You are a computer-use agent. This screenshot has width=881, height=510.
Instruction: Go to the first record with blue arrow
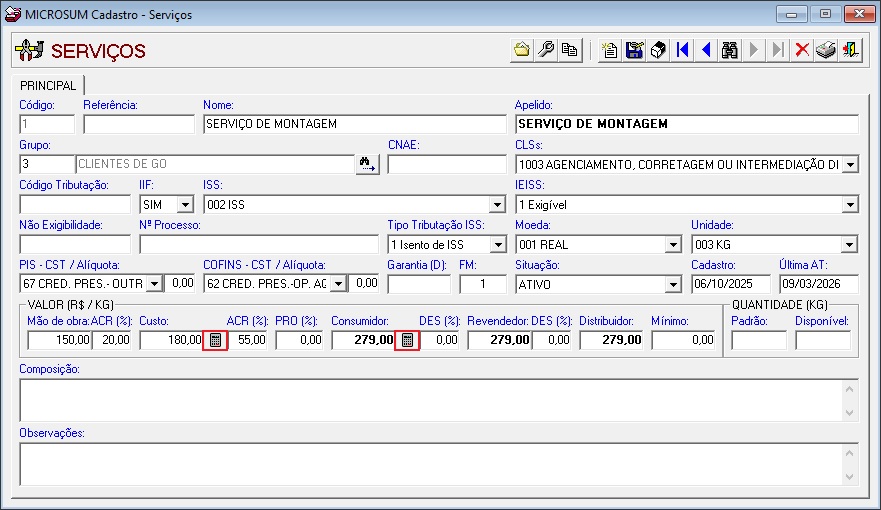point(682,51)
